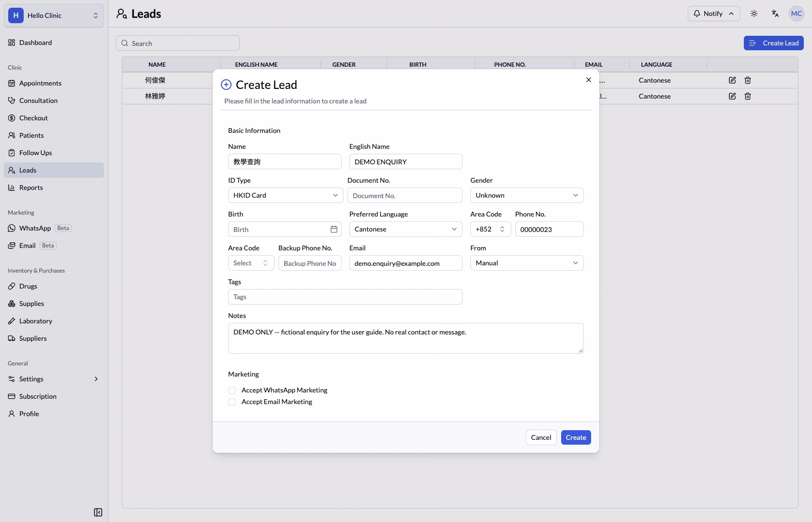This screenshot has height=522, width=812.
Task: Open WhatsApp marketing section
Action: pyautogui.click(x=54, y=228)
